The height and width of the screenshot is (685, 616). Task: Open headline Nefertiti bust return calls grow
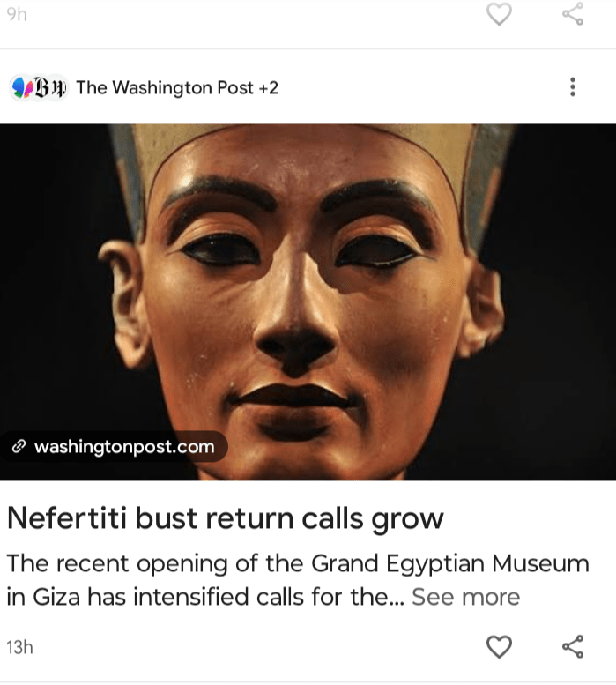pyautogui.click(x=226, y=519)
